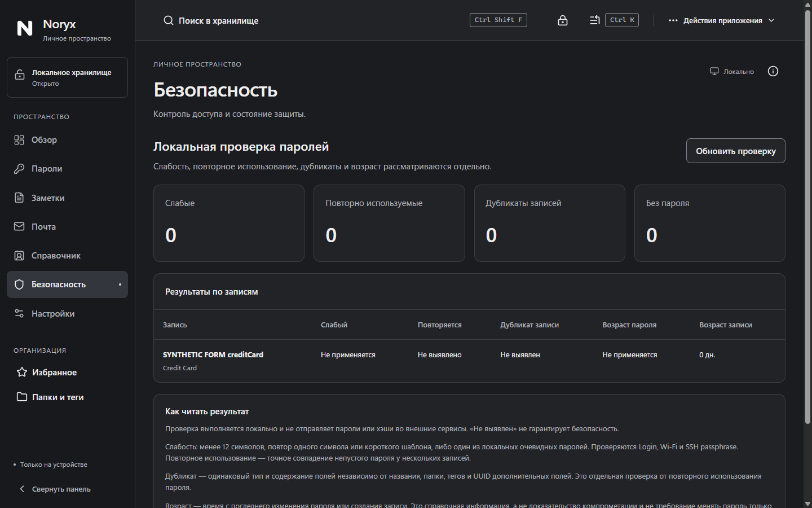Click the Возраст записи column header
The width and height of the screenshot is (812, 508).
pos(726,325)
